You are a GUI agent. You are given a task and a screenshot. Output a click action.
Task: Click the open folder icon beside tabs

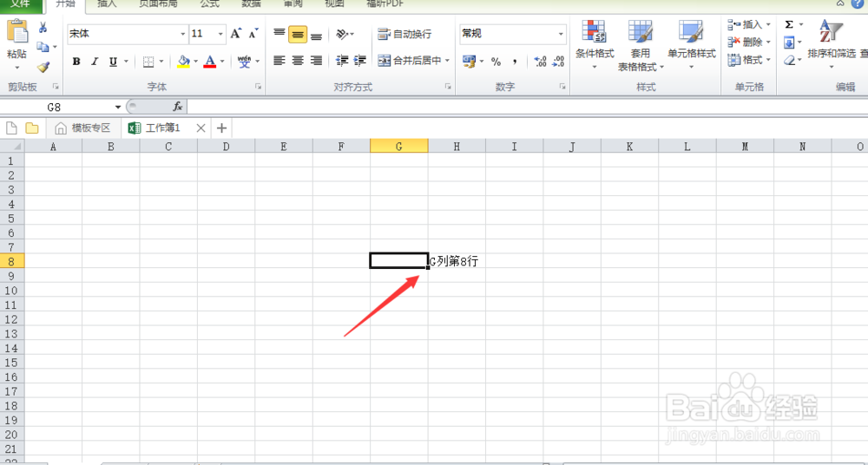tap(32, 128)
